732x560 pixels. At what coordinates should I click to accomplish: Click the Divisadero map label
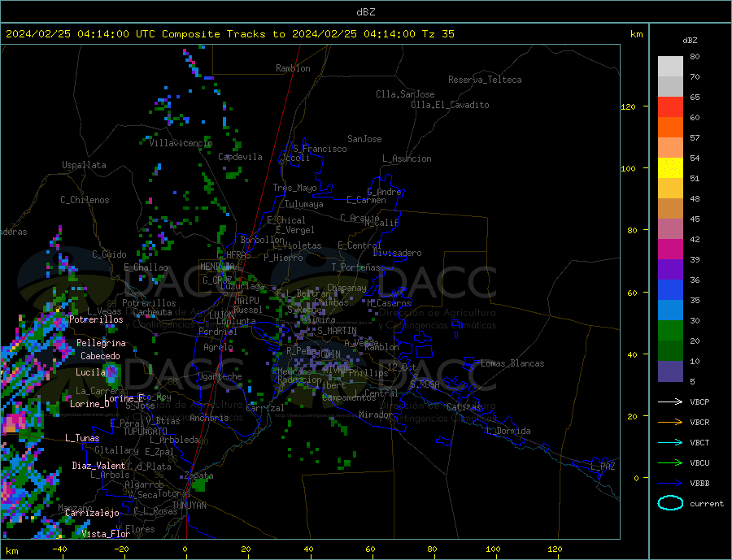[x=397, y=253]
